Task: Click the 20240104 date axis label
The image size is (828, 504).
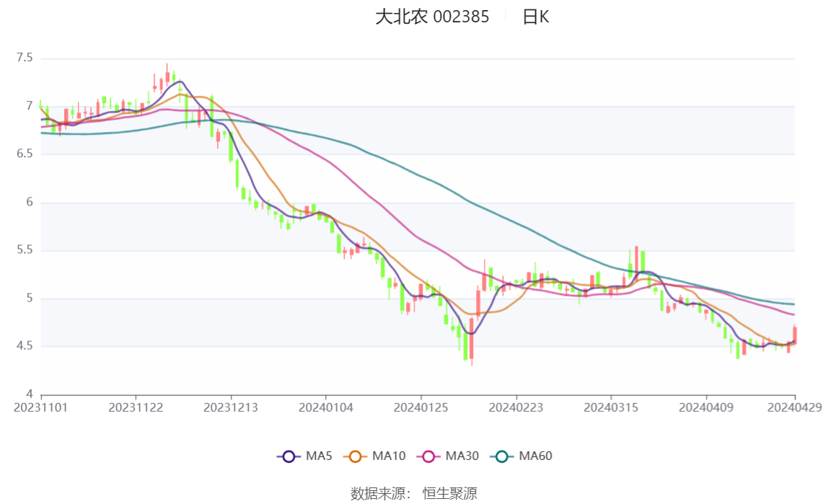Action: (x=326, y=407)
